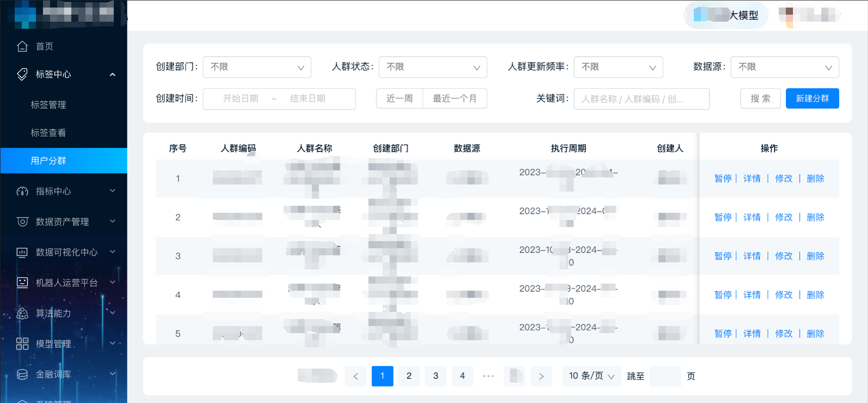868x403 pixels.
Task: Open 首页 in the sidebar
Action: tap(44, 46)
